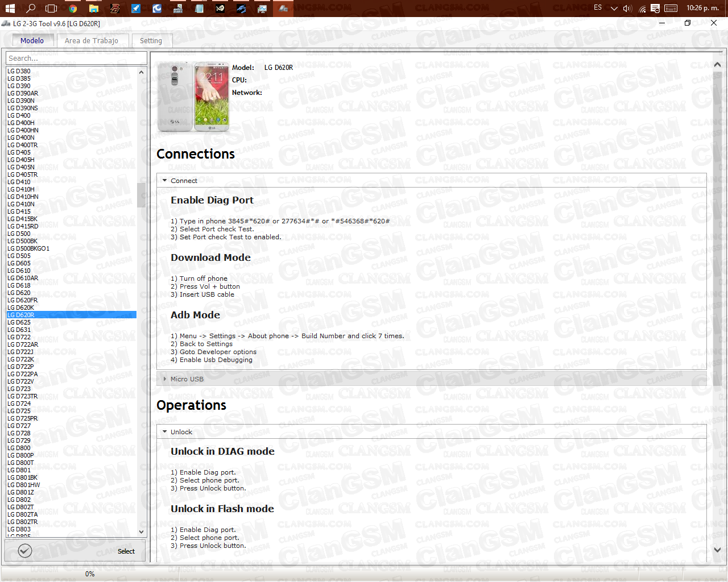The image size is (728, 582).
Task: Switch ES input language indicator
Action: coord(598,7)
